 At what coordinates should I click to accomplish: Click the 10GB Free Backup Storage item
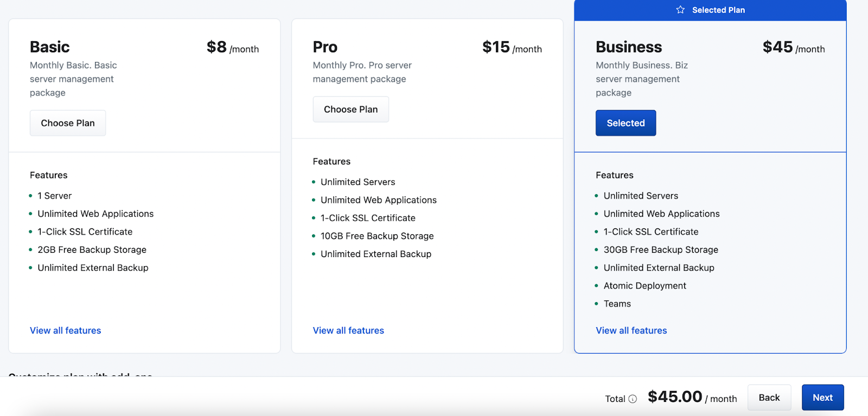point(377,236)
